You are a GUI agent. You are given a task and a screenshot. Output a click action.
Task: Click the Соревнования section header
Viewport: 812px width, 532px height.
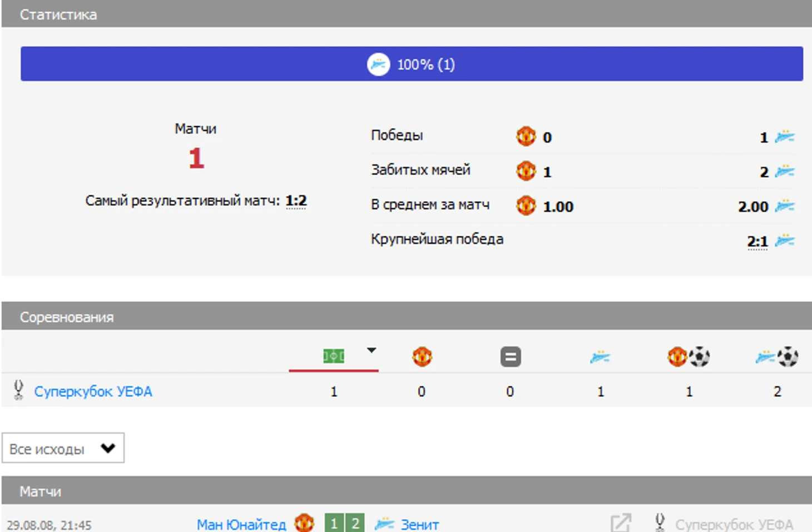point(407,316)
